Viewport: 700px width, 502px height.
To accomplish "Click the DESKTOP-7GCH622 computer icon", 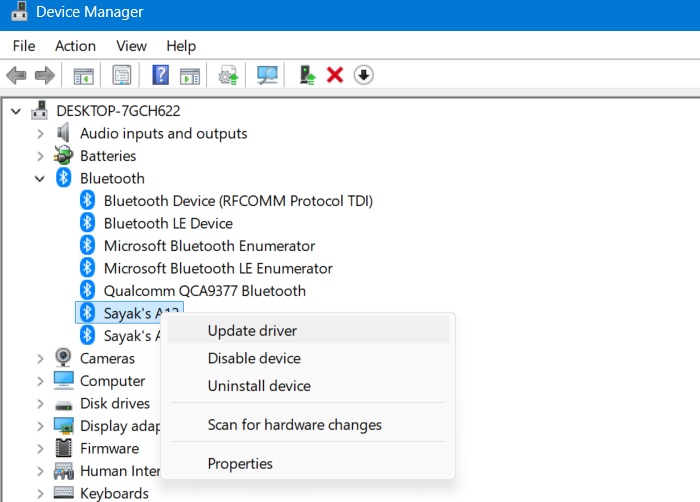I will pos(39,110).
